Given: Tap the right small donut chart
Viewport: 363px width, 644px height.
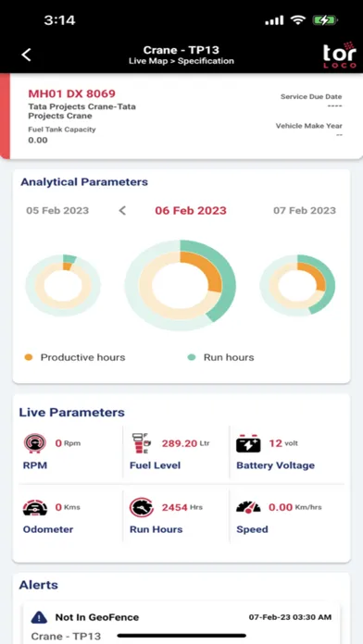Looking at the screenshot, I should pos(297,285).
